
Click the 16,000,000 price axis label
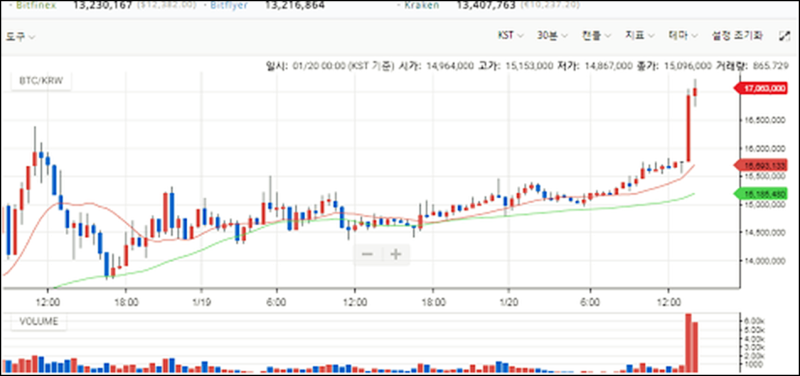tap(765, 148)
